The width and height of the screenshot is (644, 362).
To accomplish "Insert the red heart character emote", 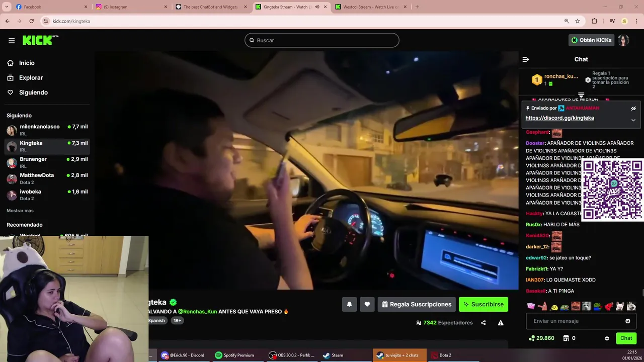I will pyautogui.click(x=609, y=306).
